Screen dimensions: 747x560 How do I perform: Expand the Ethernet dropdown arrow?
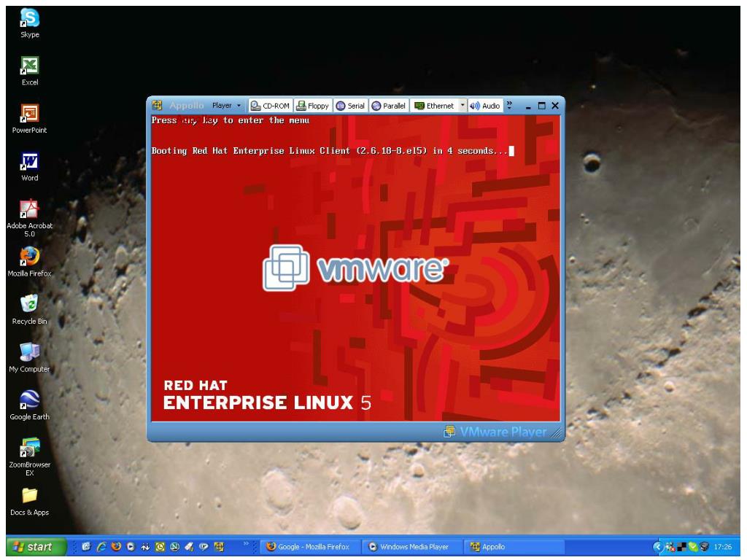462,105
